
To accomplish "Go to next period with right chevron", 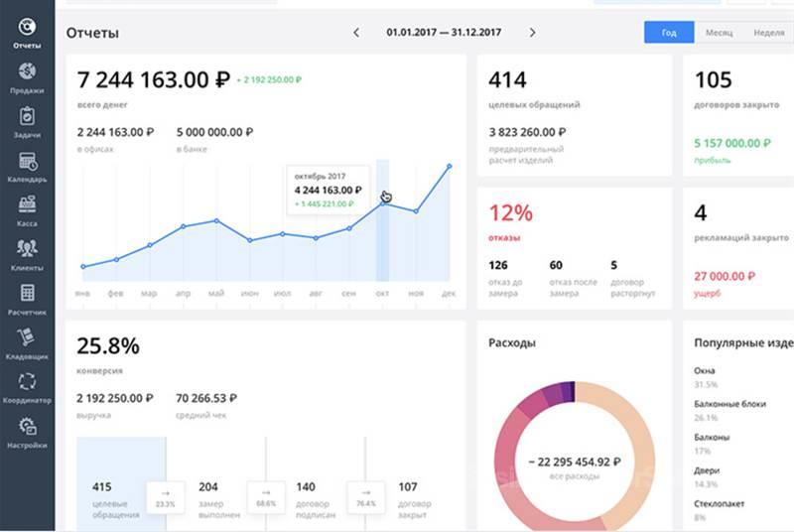I will pos(532,33).
